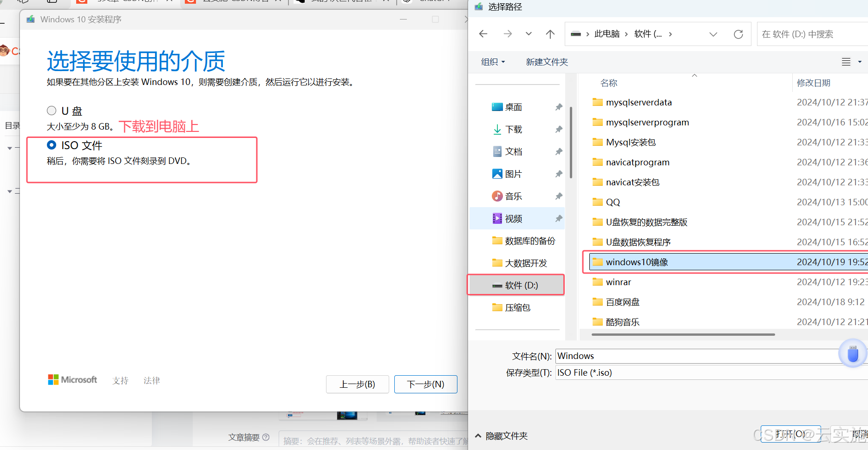Click the 下一步(N) button
The width and height of the screenshot is (868, 450).
point(425,384)
